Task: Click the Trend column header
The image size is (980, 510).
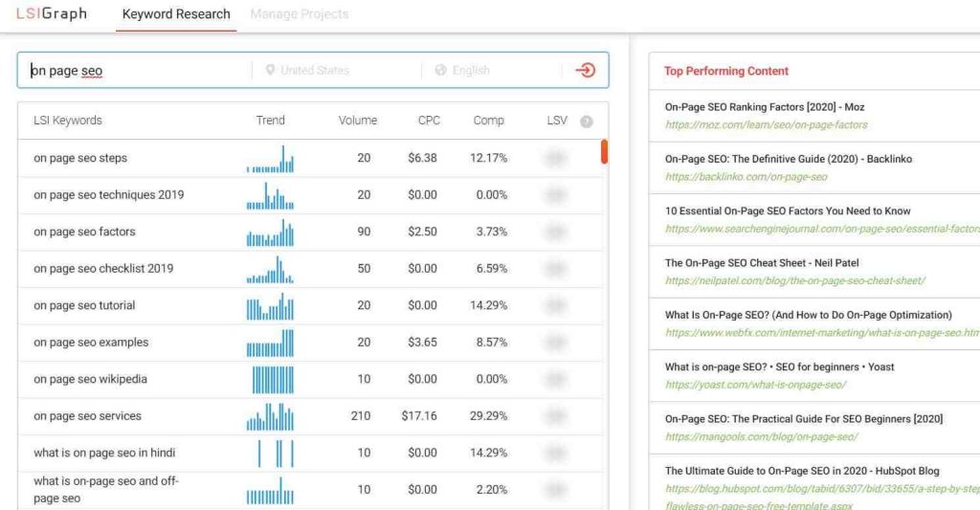Action: coord(270,121)
